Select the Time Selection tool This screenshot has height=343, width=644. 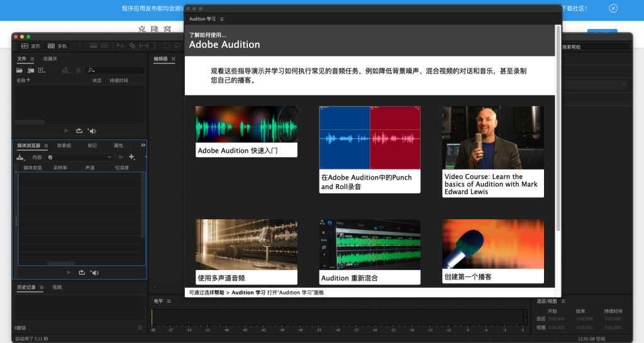pos(155,46)
